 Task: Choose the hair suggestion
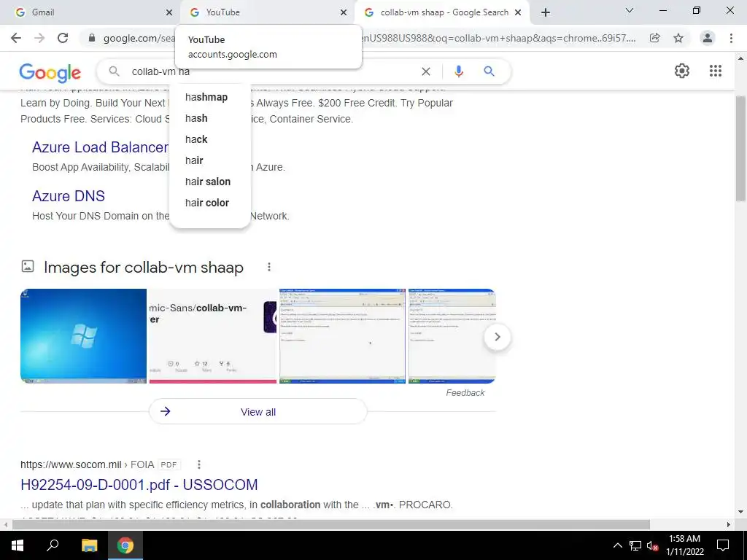coord(194,160)
